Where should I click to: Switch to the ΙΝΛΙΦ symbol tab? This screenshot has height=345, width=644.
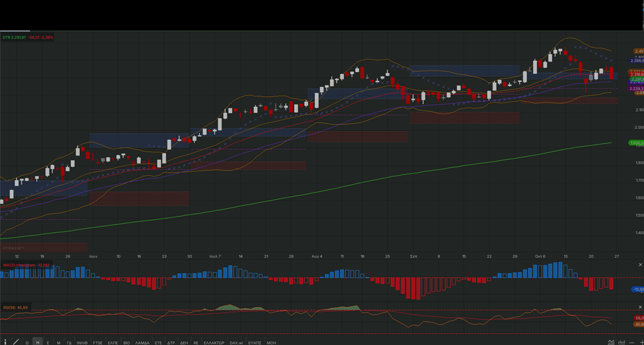(82, 342)
